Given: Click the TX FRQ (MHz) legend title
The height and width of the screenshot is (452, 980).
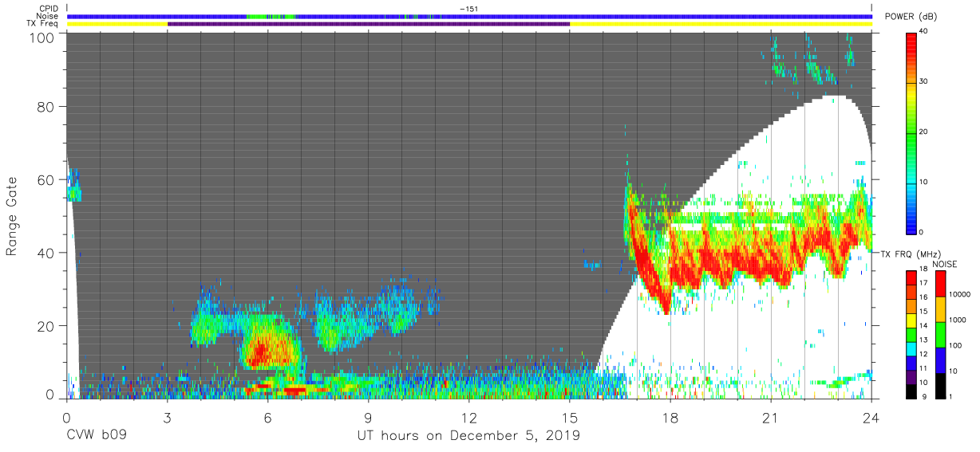Looking at the screenshot, I should (x=912, y=254).
